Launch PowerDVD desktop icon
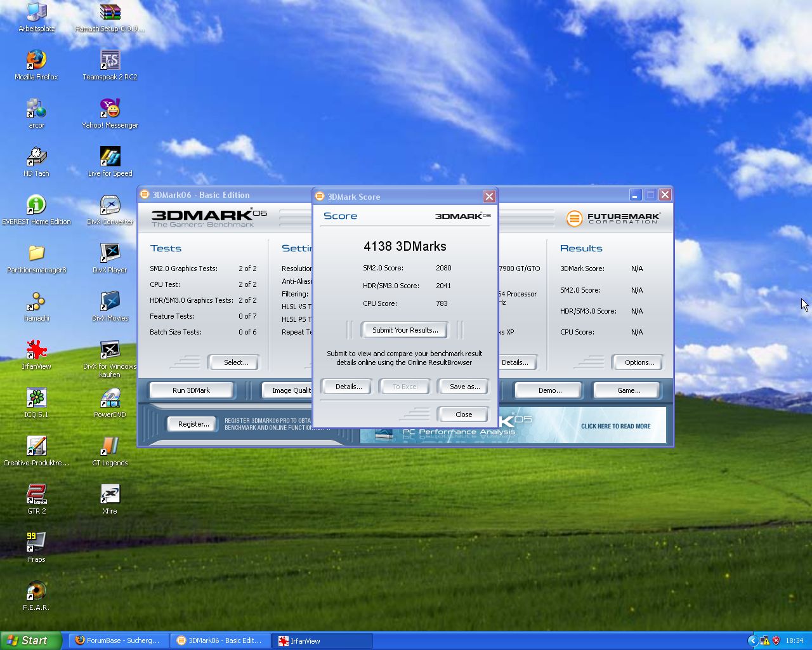 click(110, 403)
